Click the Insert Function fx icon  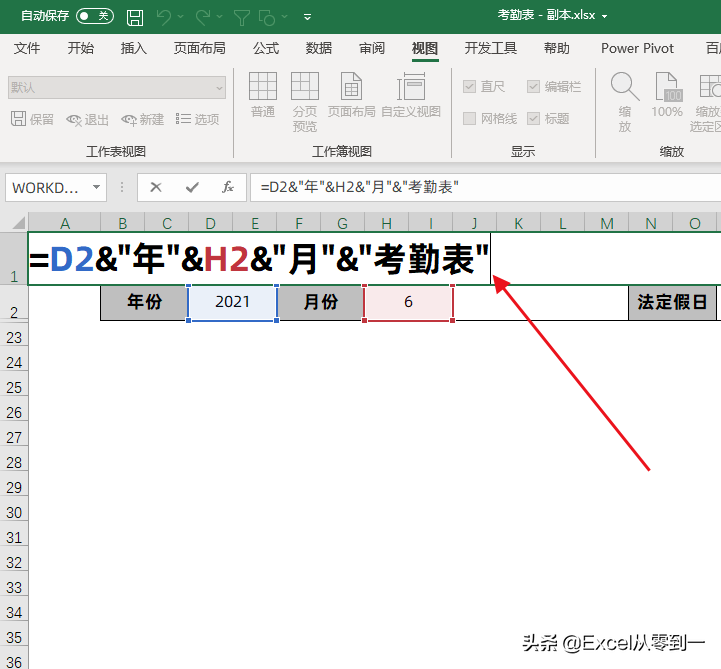coord(228,187)
